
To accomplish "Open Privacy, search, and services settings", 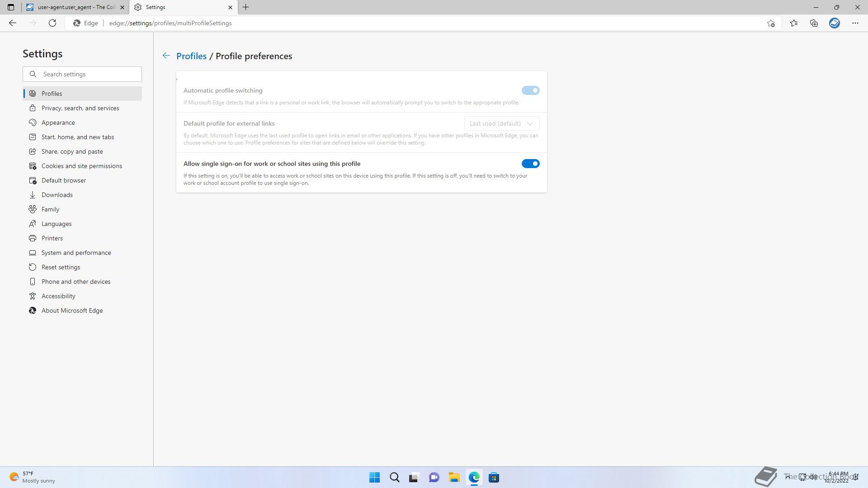I will [x=82, y=108].
